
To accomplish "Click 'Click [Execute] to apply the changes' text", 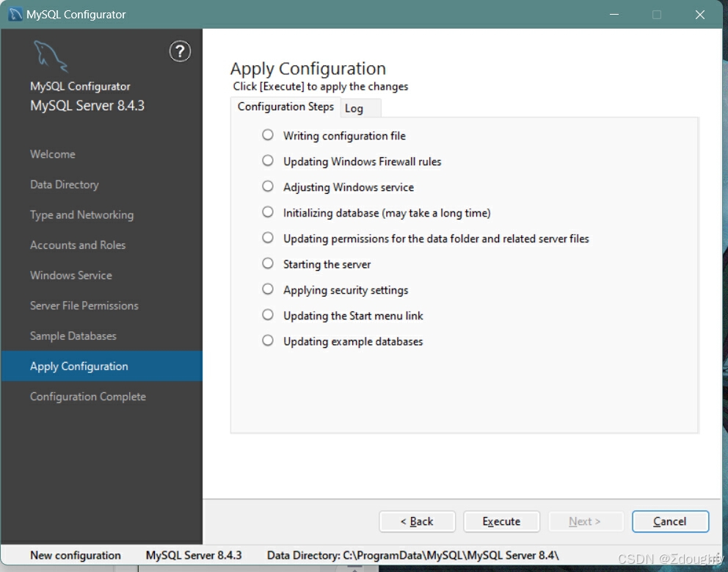I will [321, 87].
